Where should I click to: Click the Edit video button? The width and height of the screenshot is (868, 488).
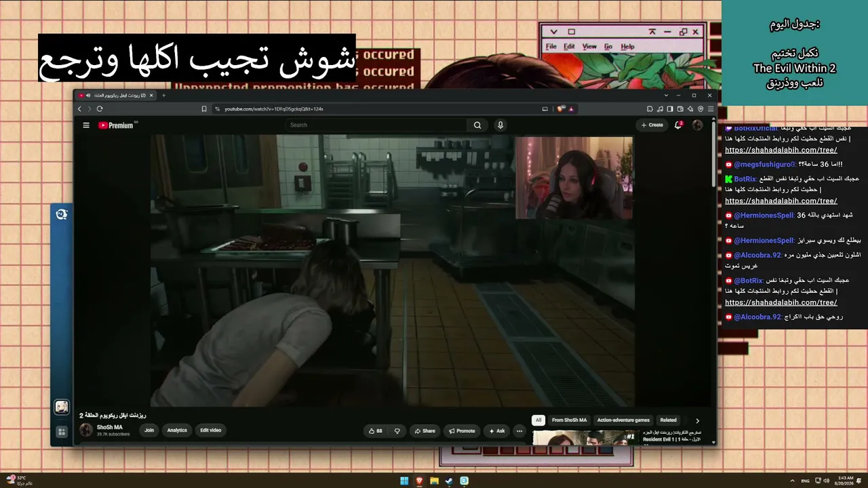(210, 430)
